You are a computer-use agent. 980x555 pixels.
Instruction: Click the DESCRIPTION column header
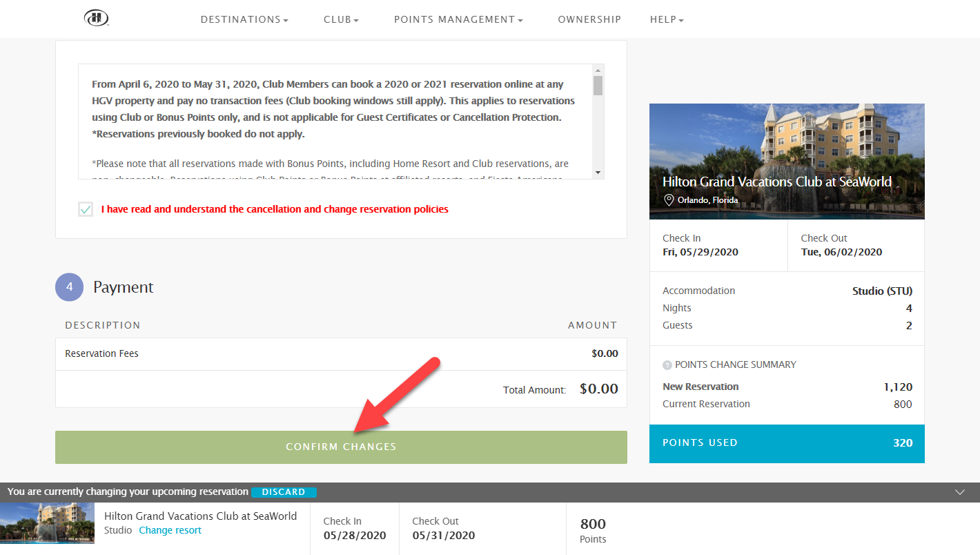coord(103,325)
